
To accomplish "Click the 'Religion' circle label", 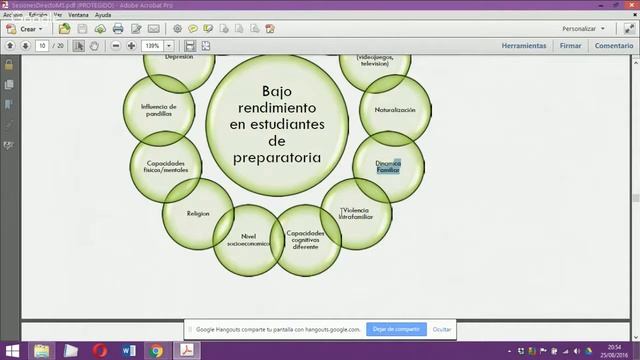I will pos(198,213).
